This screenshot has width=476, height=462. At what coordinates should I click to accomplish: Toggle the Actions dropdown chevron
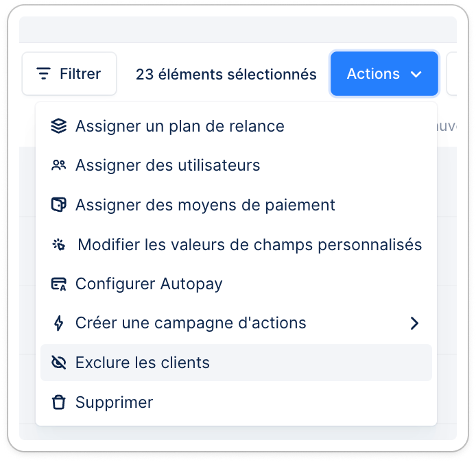point(416,74)
